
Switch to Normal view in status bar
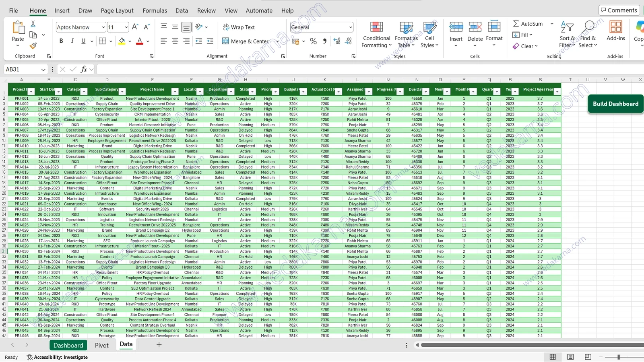(553, 357)
